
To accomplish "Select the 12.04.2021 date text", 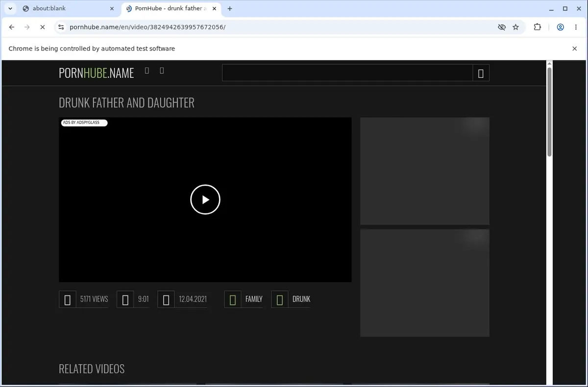I will 193,299.
